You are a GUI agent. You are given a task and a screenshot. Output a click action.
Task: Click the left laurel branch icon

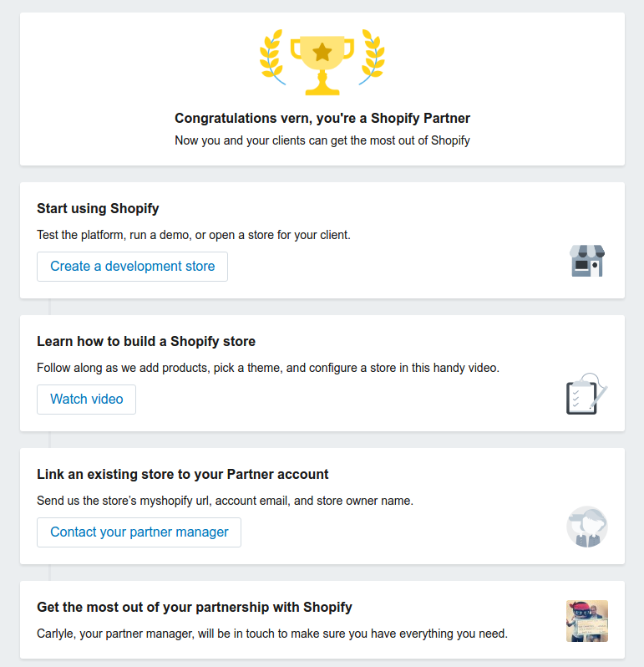tap(272, 57)
